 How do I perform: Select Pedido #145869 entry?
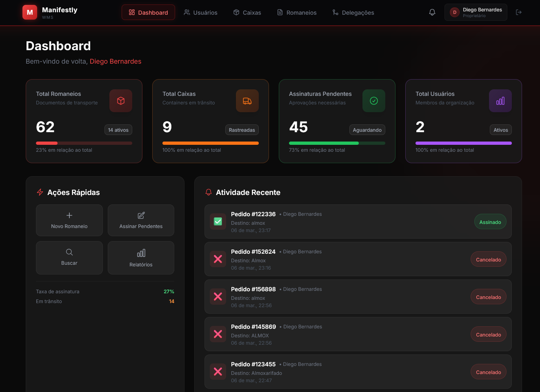[x=358, y=334]
